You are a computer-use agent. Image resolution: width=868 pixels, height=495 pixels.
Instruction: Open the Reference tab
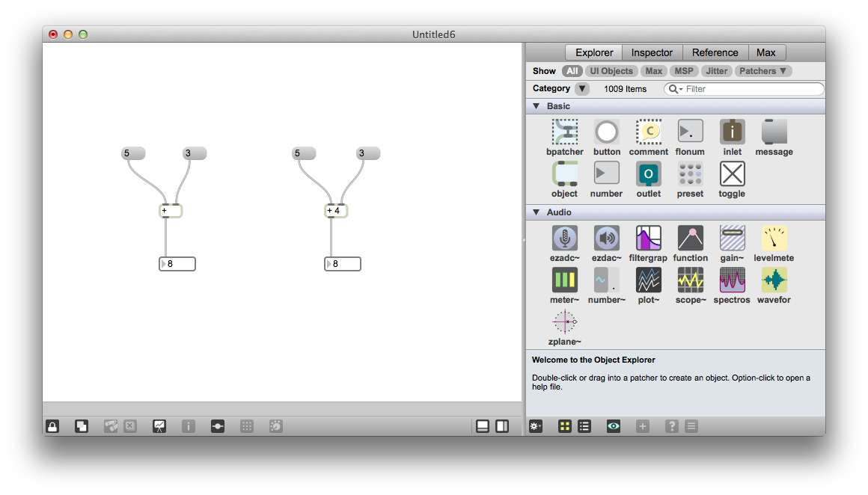[x=715, y=52]
